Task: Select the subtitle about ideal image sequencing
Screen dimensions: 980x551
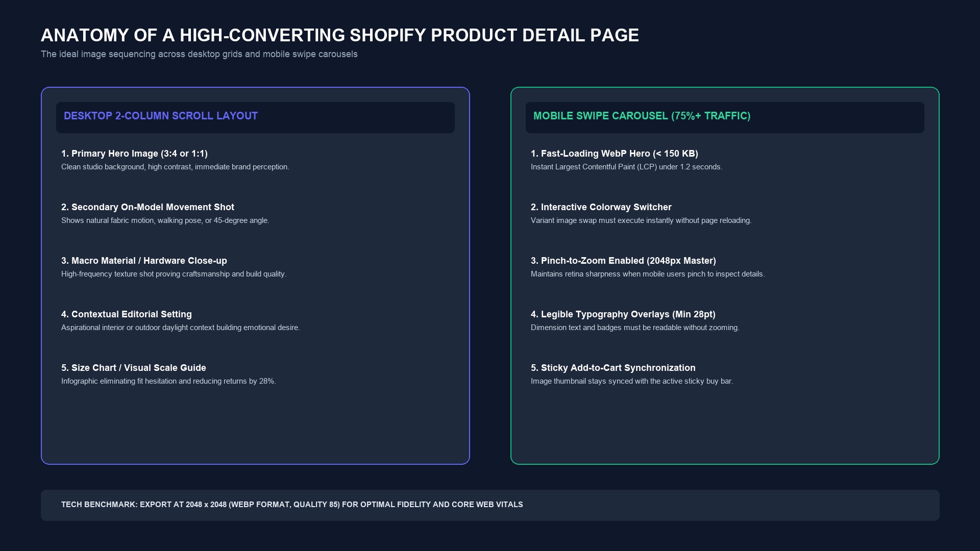Action: (199, 54)
